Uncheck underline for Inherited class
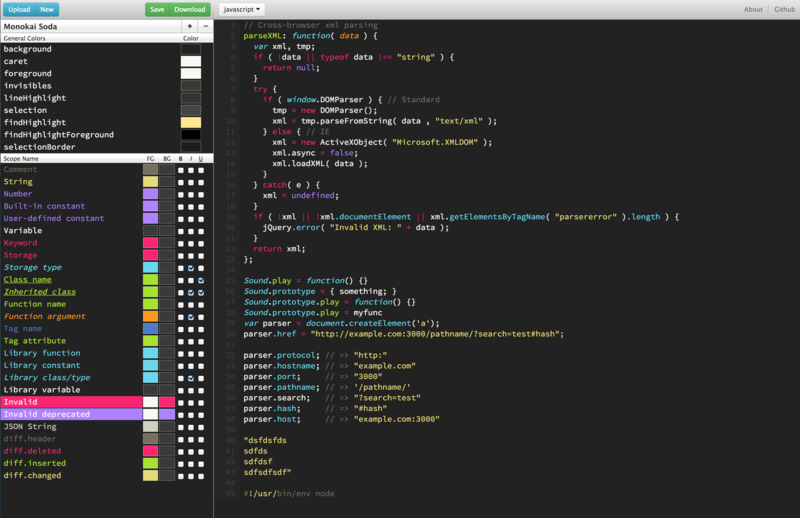800x518 pixels. (x=201, y=293)
